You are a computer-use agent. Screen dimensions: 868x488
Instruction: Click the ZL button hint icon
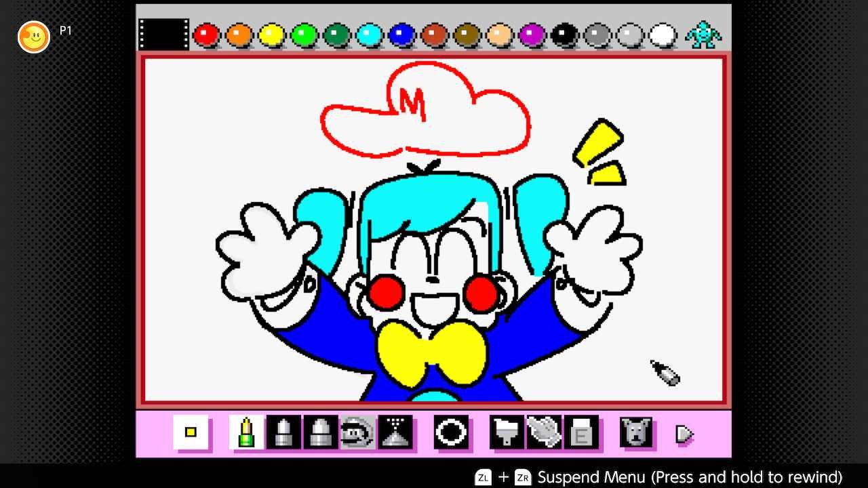point(483,477)
